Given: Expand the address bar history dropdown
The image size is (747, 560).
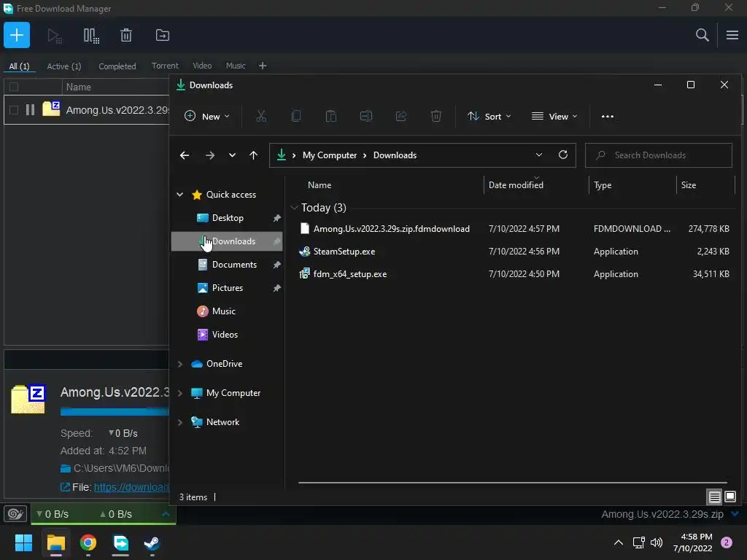Looking at the screenshot, I should (x=539, y=155).
